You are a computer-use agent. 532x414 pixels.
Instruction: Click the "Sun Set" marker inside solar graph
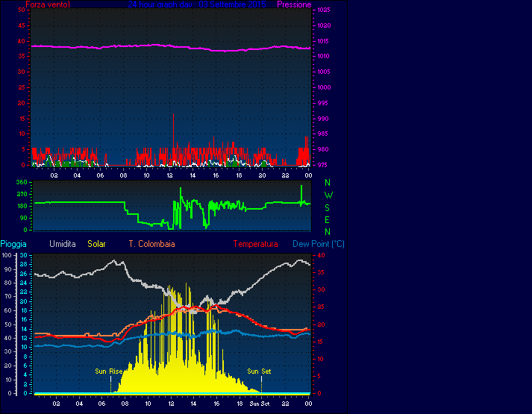click(x=259, y=371)
